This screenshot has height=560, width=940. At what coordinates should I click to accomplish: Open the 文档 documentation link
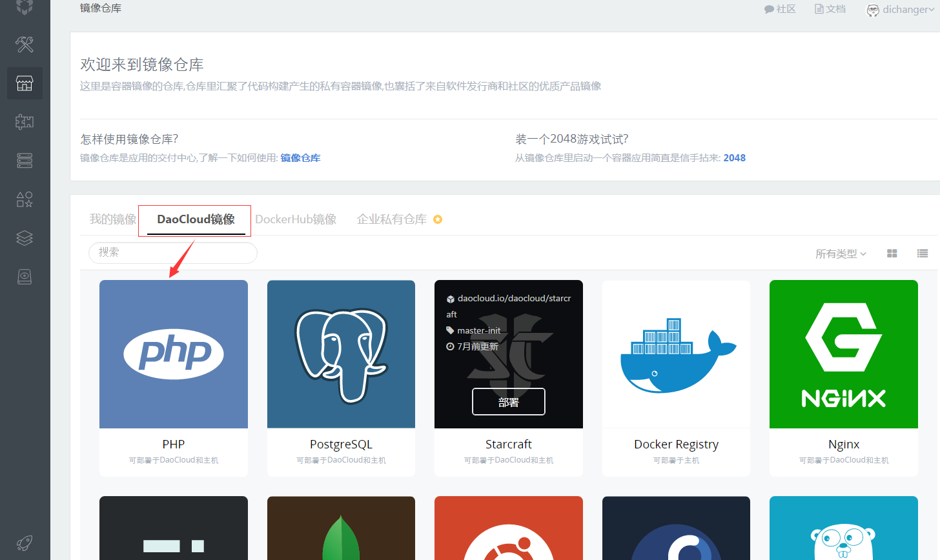[830, 9]
